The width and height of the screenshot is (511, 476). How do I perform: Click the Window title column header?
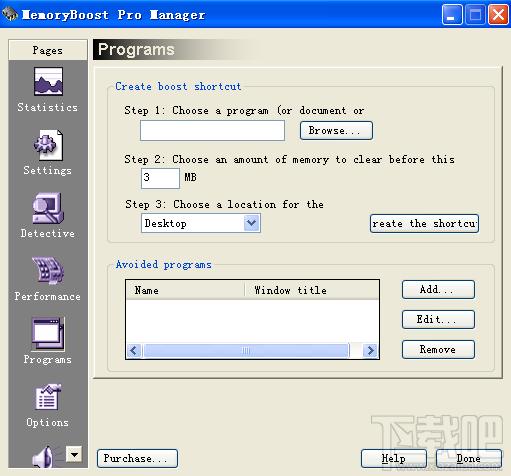click(x=312, y=290)
